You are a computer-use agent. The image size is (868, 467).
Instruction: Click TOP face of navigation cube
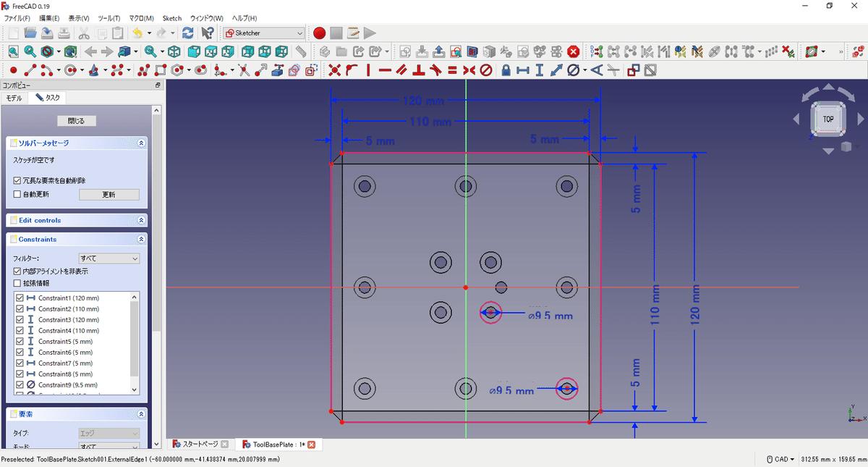click(x=828, y=119)
